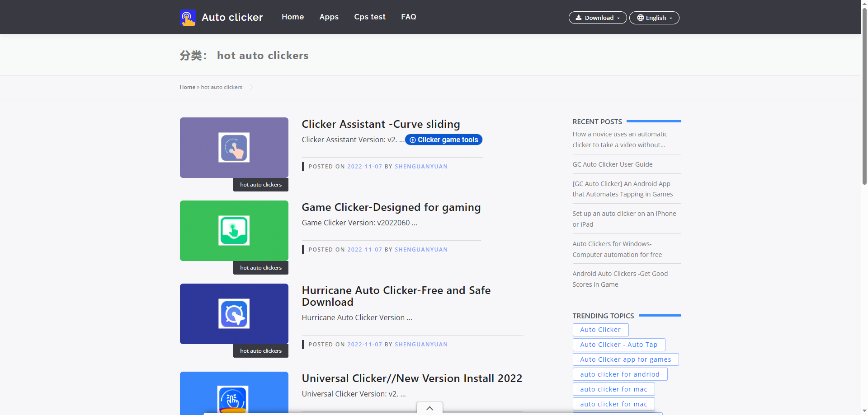Click the Auto clicker logo icon
868x415 pixels.
[188, 17]
